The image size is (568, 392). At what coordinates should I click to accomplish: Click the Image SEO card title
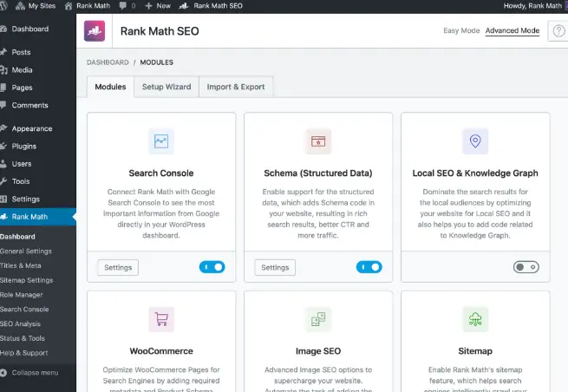[318, 351]
